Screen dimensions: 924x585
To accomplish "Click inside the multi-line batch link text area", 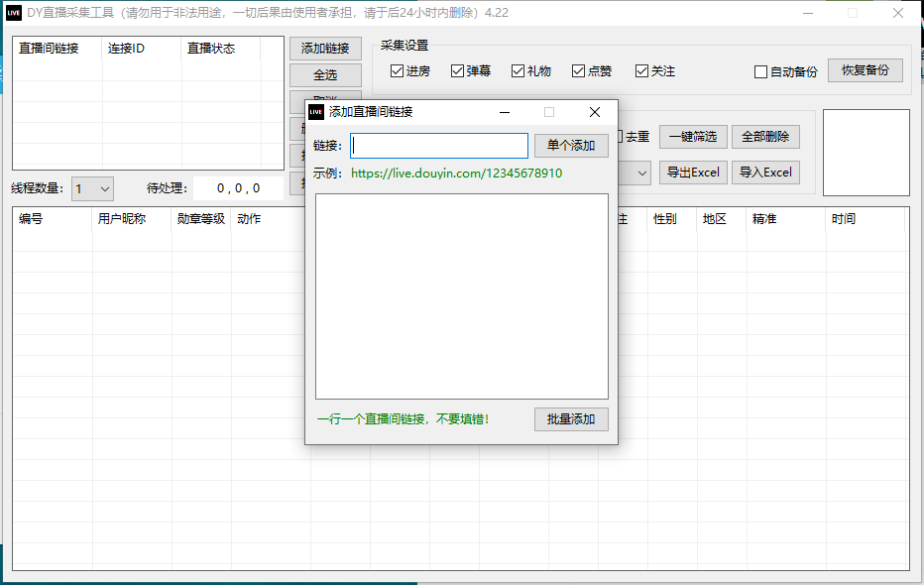I will tap(461, 295).
